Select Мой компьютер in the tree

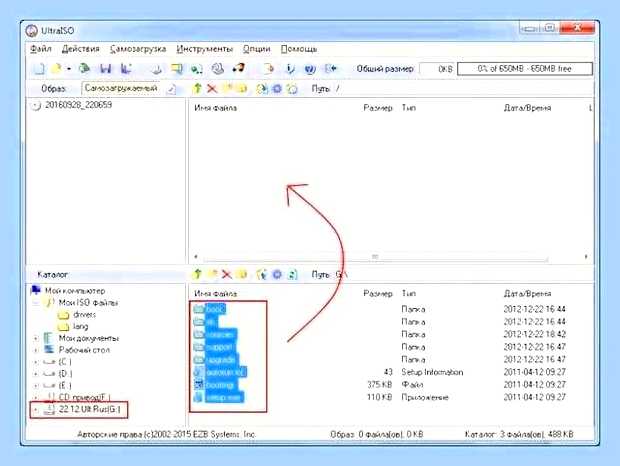coord(75,291)
